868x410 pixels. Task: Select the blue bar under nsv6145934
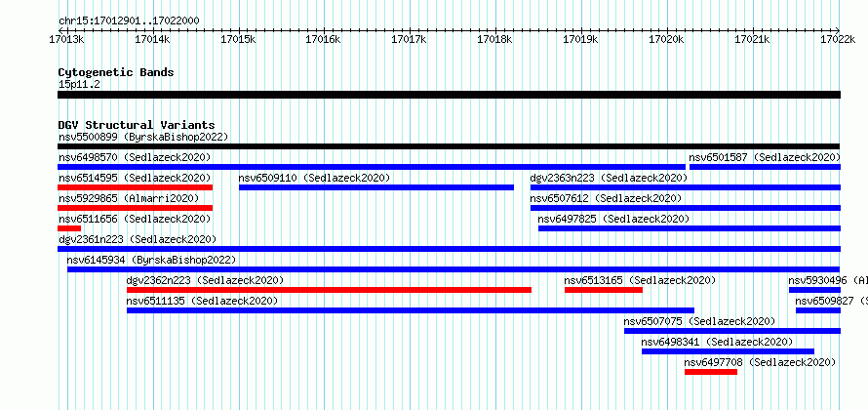click(x=454, y=269)
